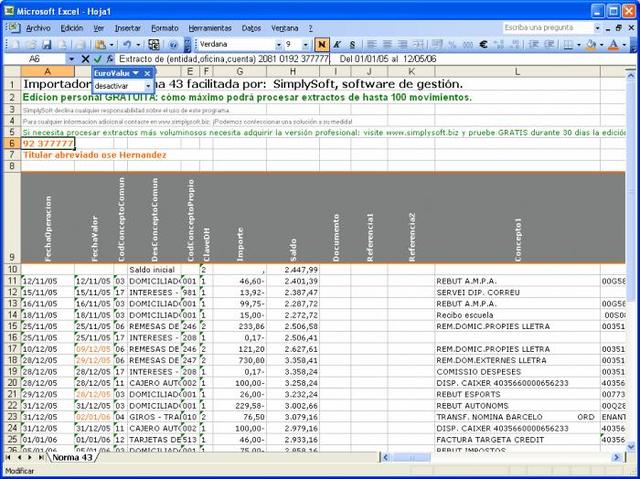Click the Center alignment icon
This screenshot has width=640, height=479.
click(387, 44)
